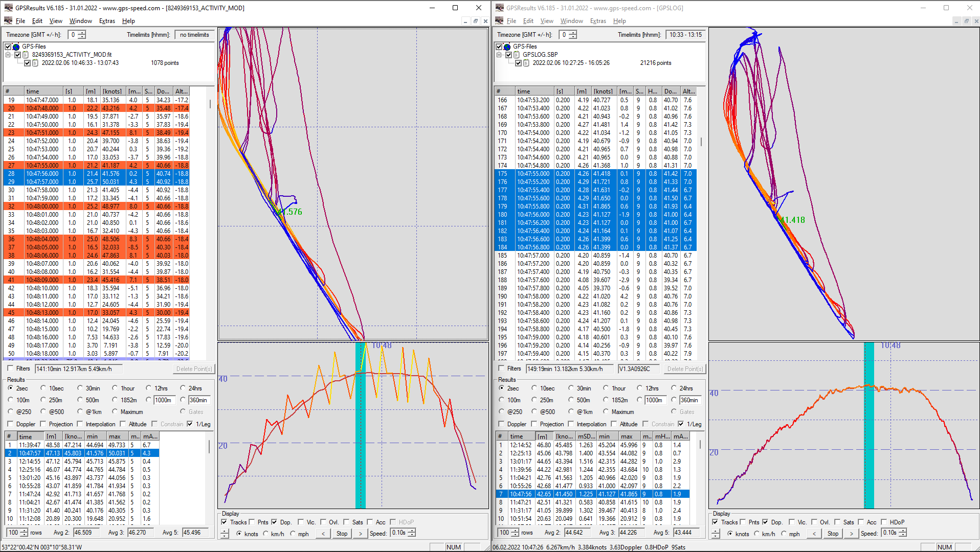Click GPSResults app icon in ACTIVITY_MOD title bar
This screenshot has width=980, height=552.
coord(8,8)
